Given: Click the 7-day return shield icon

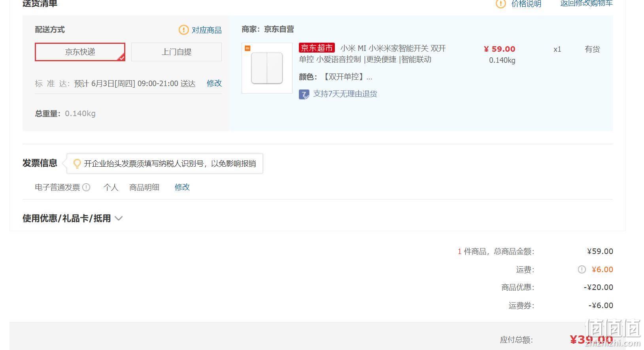Looking at the screenshot, I should (x=304, y=94).
